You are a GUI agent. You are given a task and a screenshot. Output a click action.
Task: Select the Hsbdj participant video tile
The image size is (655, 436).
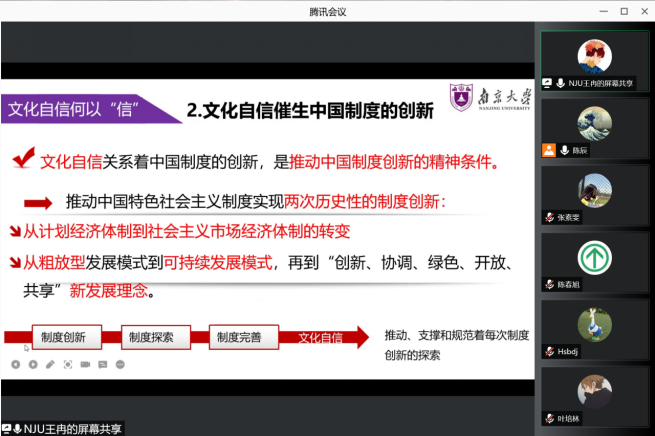[x=594, y=326]
